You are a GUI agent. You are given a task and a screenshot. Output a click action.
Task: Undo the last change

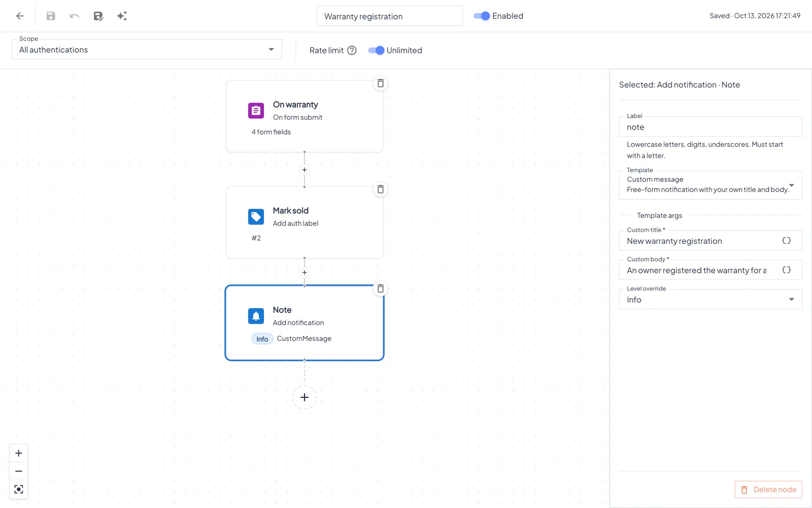[x=75, y=16]
